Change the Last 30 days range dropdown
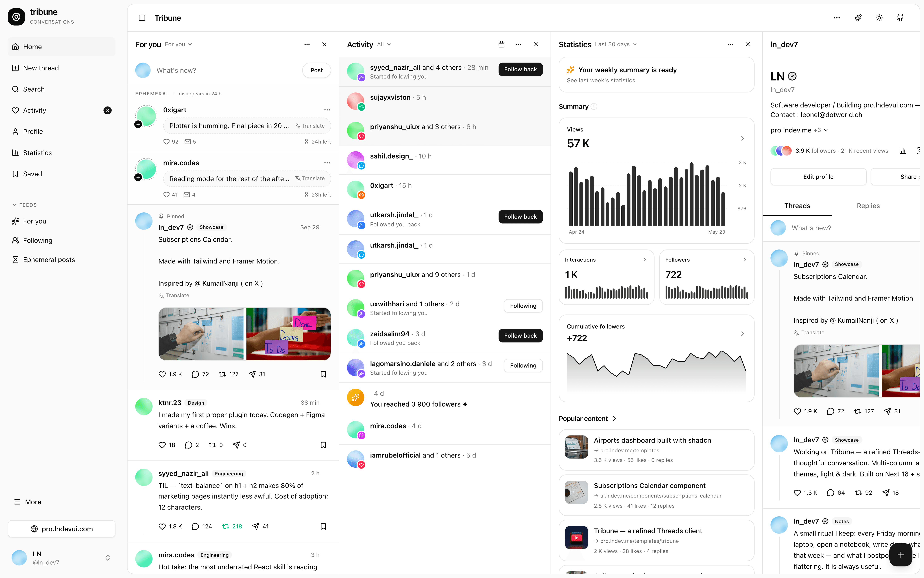This screenshot has height=578, width=924. (x=616, y=44)
